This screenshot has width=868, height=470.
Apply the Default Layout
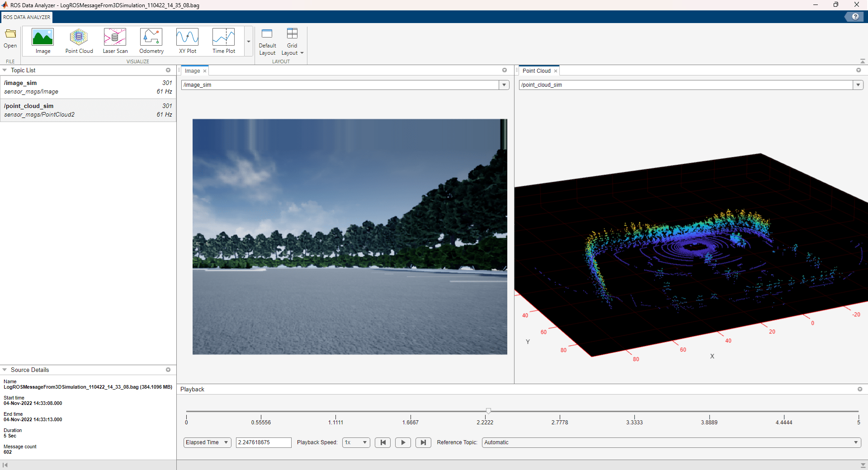click(267, 41)
